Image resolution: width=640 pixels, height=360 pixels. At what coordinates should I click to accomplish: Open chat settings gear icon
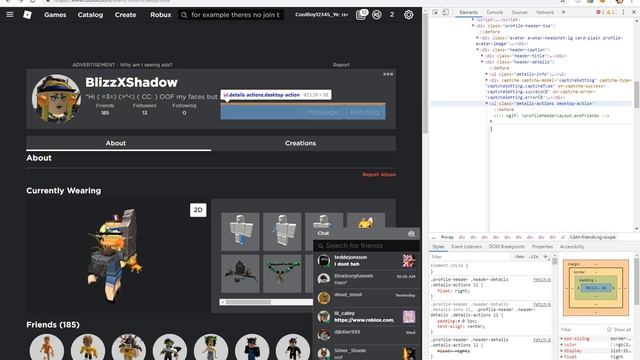coord(411,233)
